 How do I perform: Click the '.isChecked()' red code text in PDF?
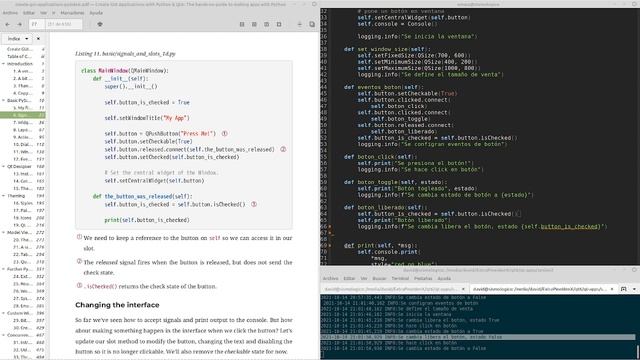point(100,287)
